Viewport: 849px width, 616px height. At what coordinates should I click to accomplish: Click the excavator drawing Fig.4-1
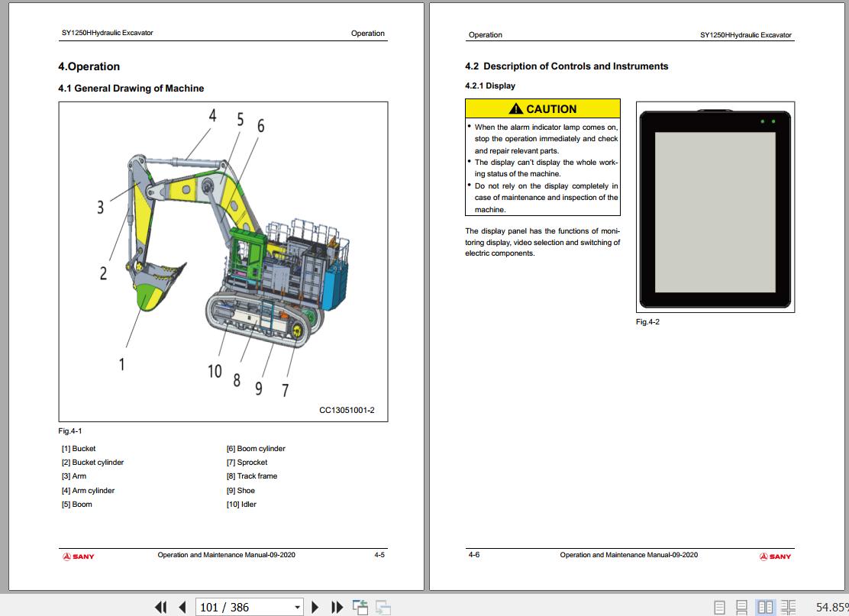point(223,262)
